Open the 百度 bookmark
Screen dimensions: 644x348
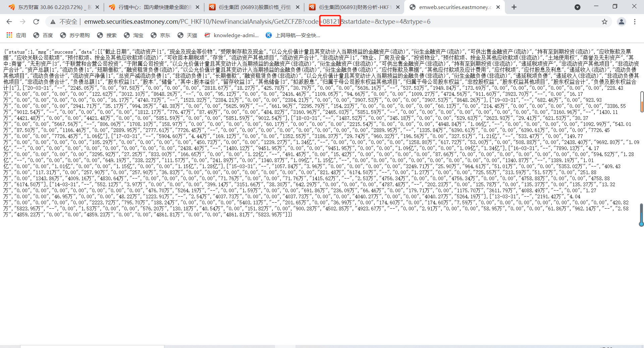coord(43,35)
